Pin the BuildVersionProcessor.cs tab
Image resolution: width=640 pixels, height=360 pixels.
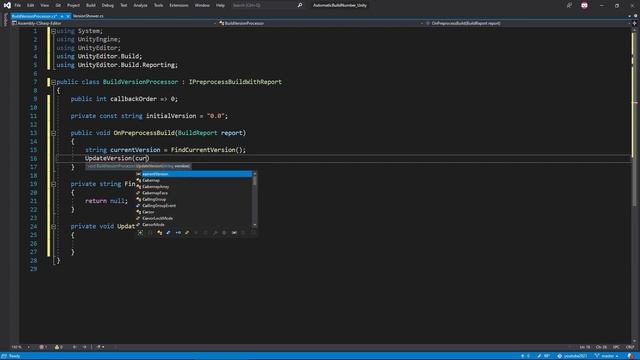point(62,16)
